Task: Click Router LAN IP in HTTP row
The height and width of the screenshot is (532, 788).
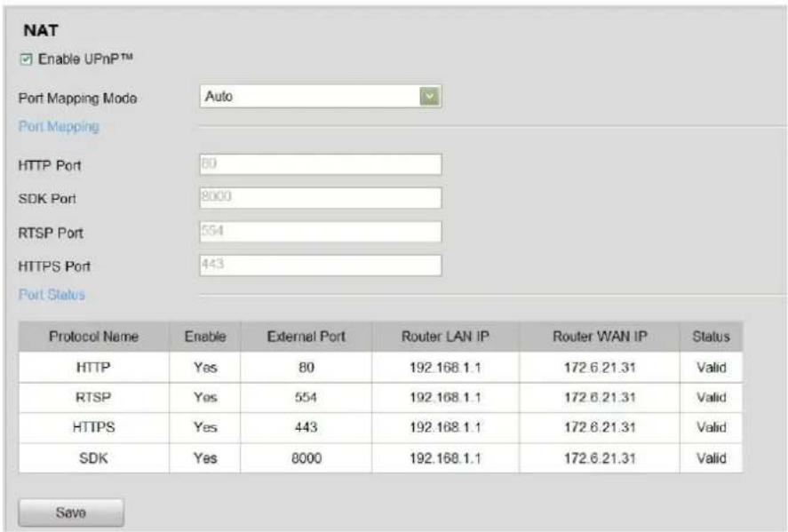Action: click(x=445, y=367)
